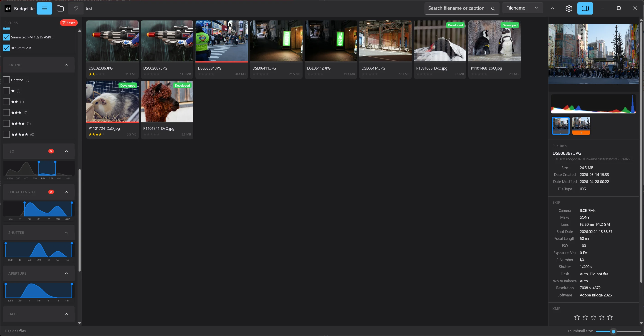
Task: Reset all filters
Action: pos(68,23)
